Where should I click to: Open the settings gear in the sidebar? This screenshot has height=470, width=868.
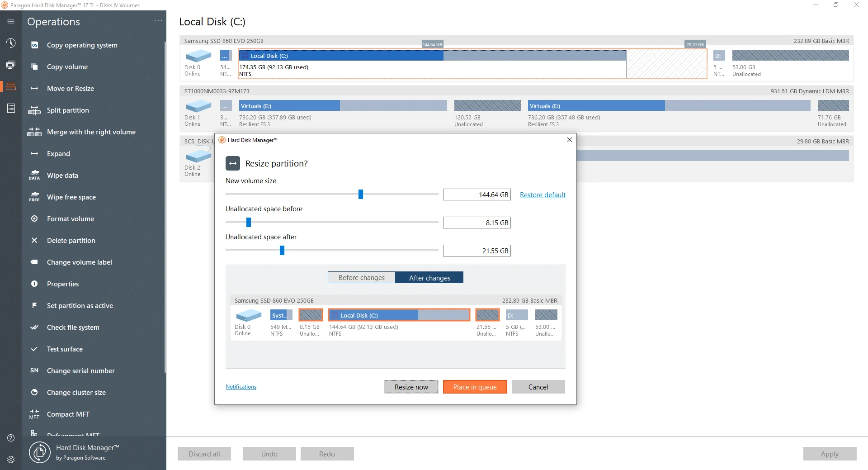11,459
